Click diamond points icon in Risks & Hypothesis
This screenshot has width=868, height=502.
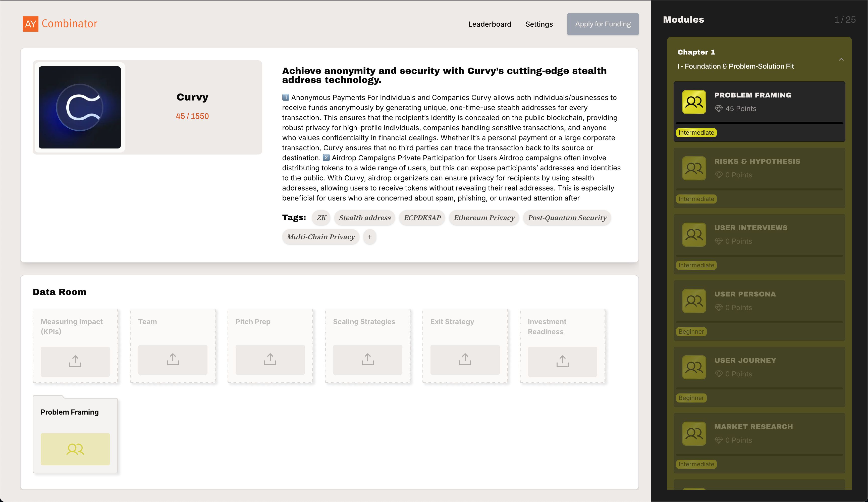(x=719, y=175)
